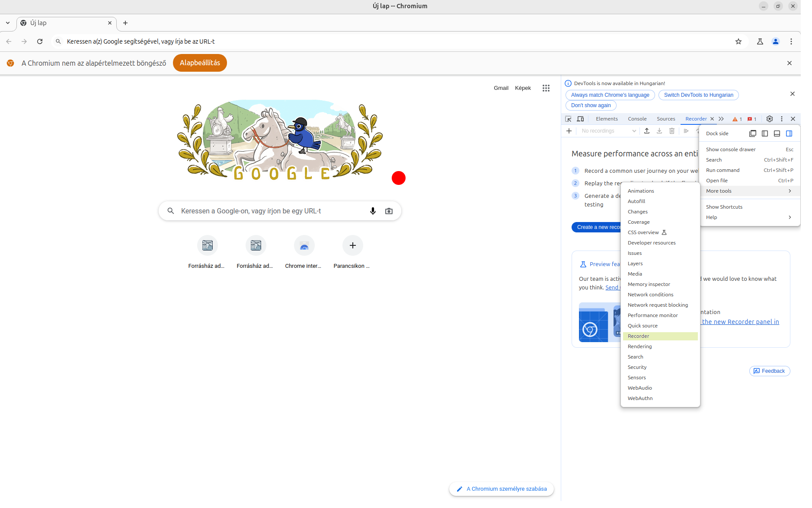Viewport: 812px width, 508px height.
Task: Choose Animations from More tools list
Action: click(660, 191)
